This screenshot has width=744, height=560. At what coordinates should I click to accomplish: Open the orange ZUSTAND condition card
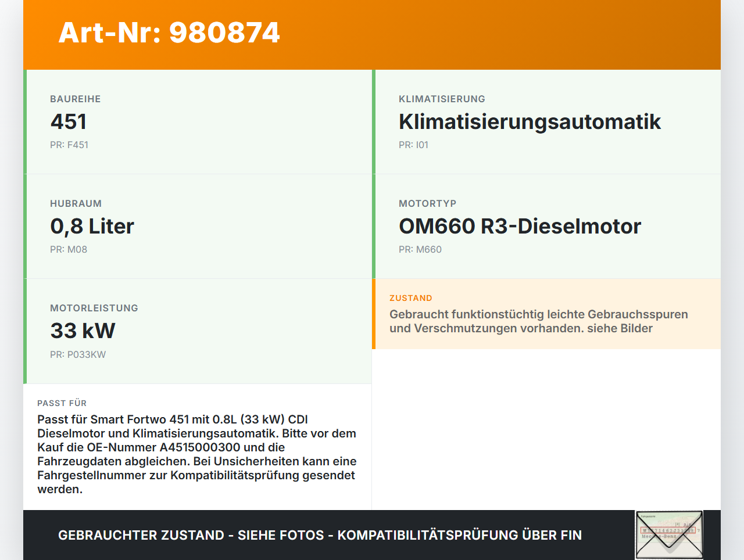point(546,314)
